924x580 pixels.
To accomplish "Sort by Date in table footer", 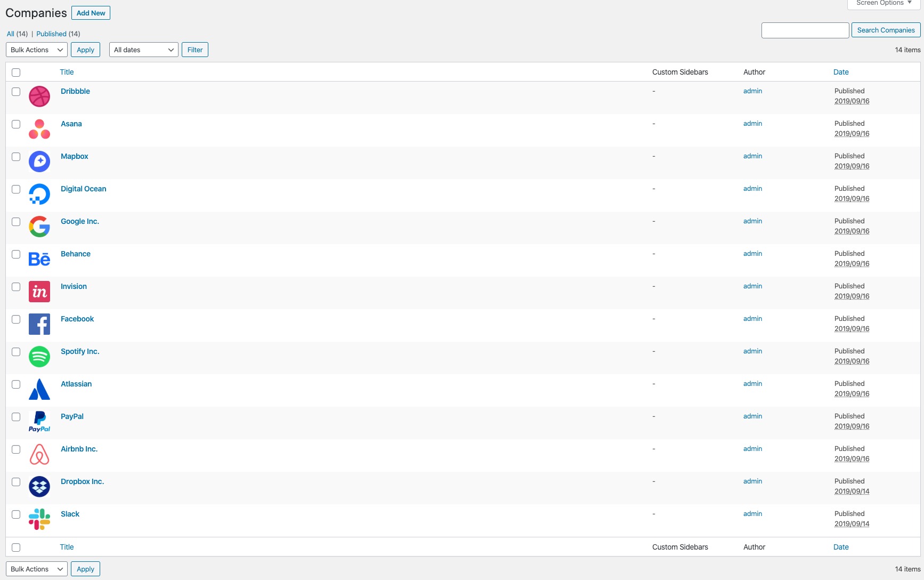I will tap(841, 547).
